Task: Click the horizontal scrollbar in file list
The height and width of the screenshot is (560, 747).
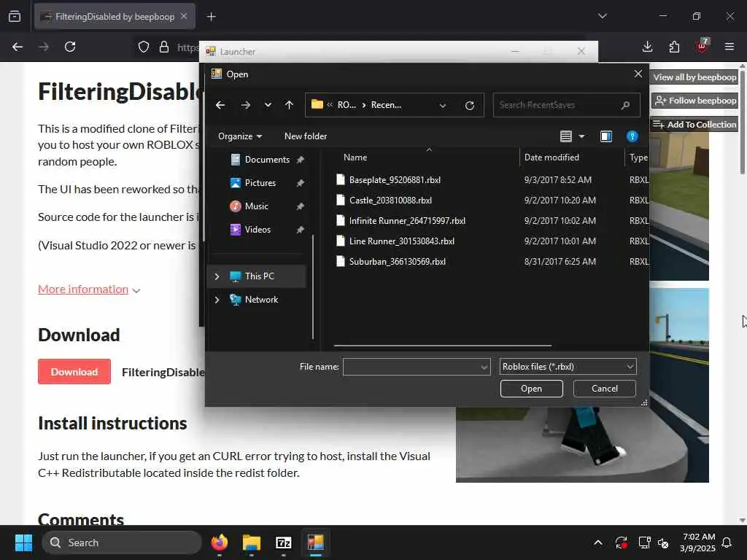Action: pos(443,346)
